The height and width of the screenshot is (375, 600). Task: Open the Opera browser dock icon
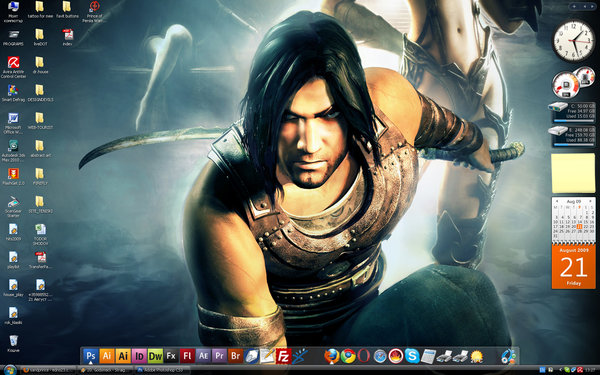[x=364, y=356]
